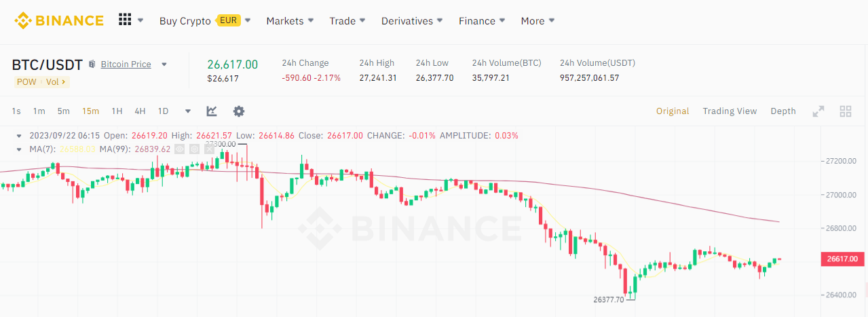Expand chart to fullscreen
The image size is (868, 317).
[x=818, y=111]
